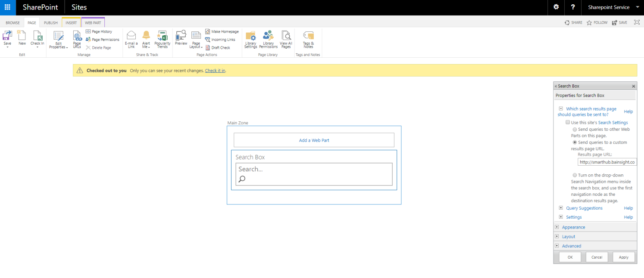Click the Results page URL text field
Viewport: 644px width, 278px height.
[x=607, y=162]
